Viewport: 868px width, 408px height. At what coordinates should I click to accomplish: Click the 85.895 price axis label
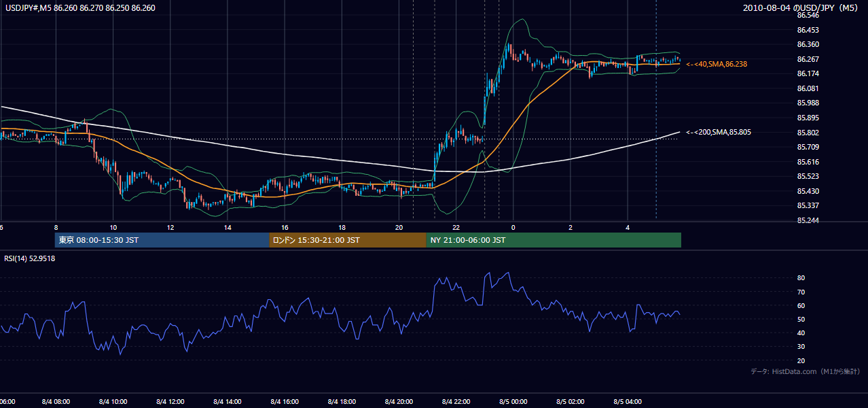(x=808, y=118)
